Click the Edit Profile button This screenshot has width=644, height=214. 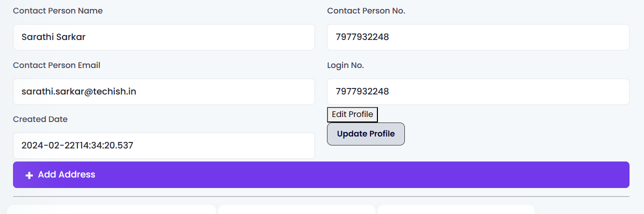click(352, 114)
